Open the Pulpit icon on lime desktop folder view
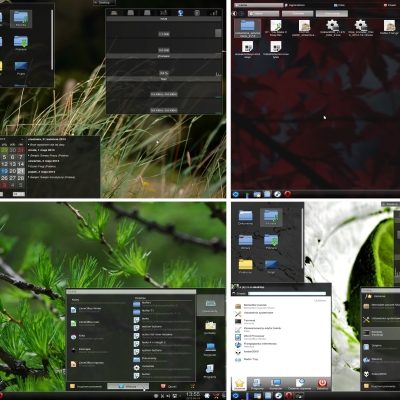The height and width of the screenshot is (400, 400). pyautogui.click(x=271, y=266)
